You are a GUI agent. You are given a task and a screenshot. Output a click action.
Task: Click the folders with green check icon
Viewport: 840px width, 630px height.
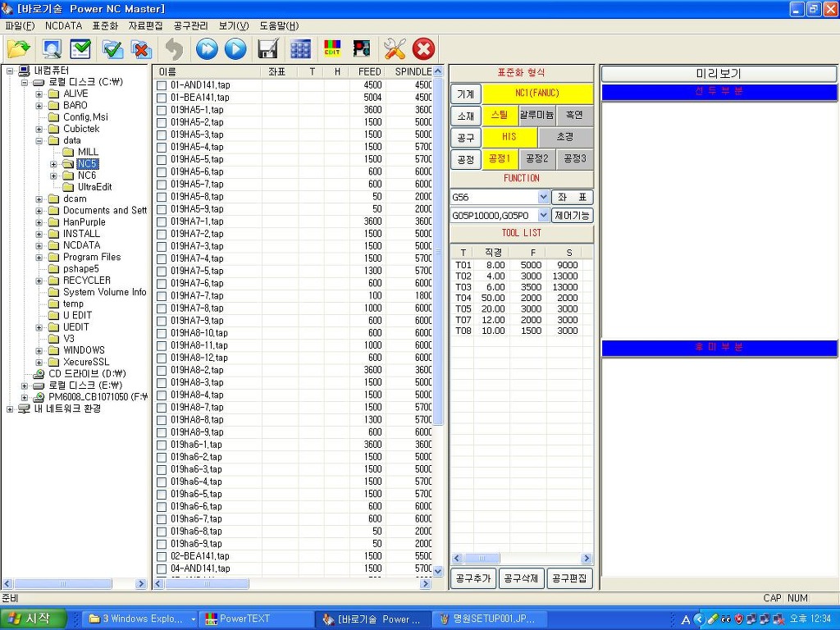pyautogui.click(x=113, y=49)
